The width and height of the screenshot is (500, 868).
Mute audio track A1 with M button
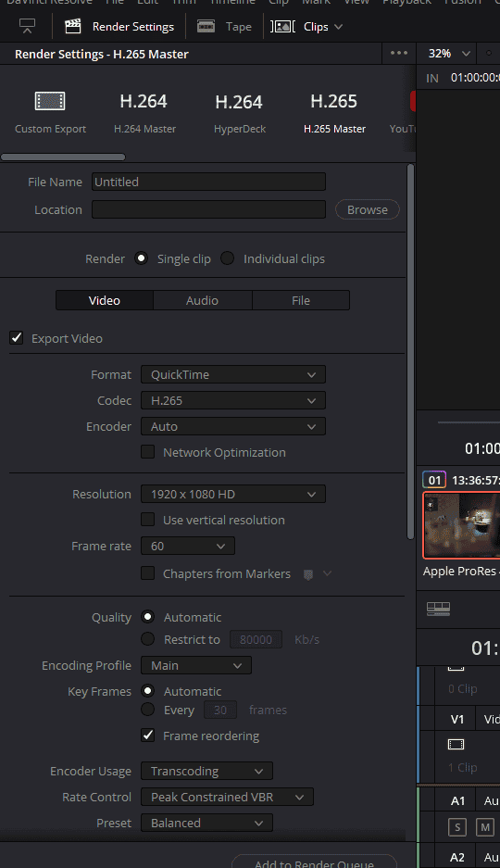pos(485,827)
